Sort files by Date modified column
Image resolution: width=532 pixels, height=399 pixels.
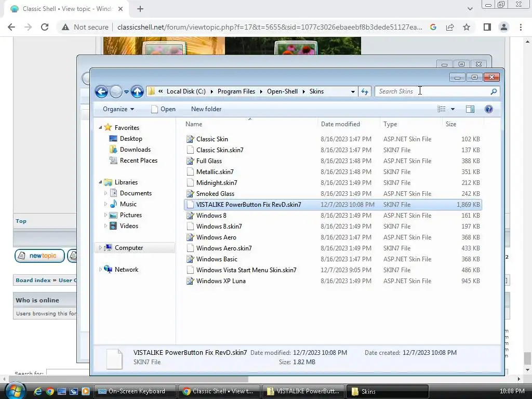[340, 124]
